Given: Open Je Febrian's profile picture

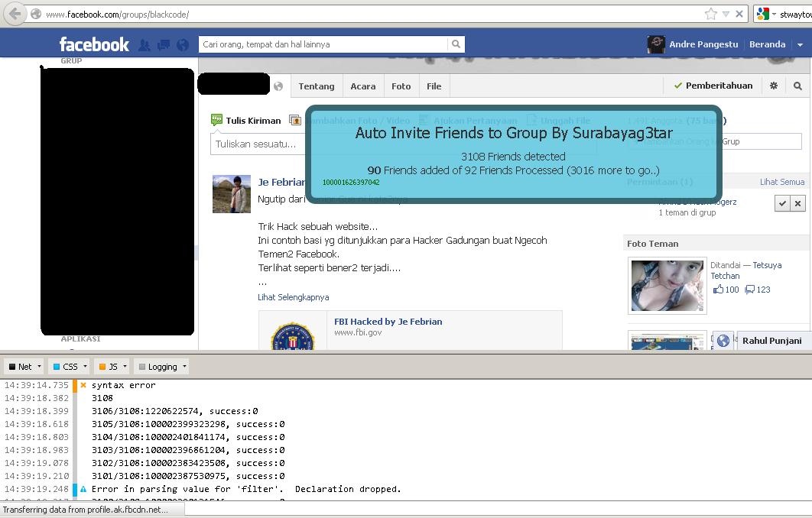Looking at the screenshot, I should (x=232, y=194).
